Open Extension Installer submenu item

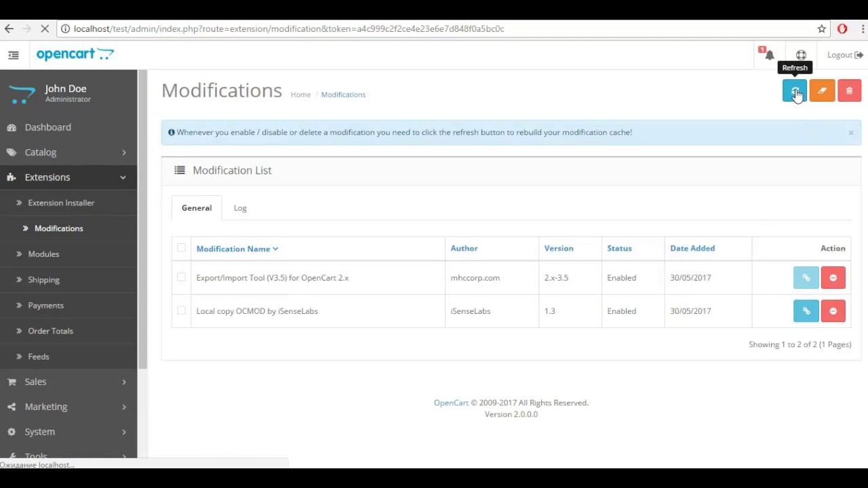(x=68, y=203)
